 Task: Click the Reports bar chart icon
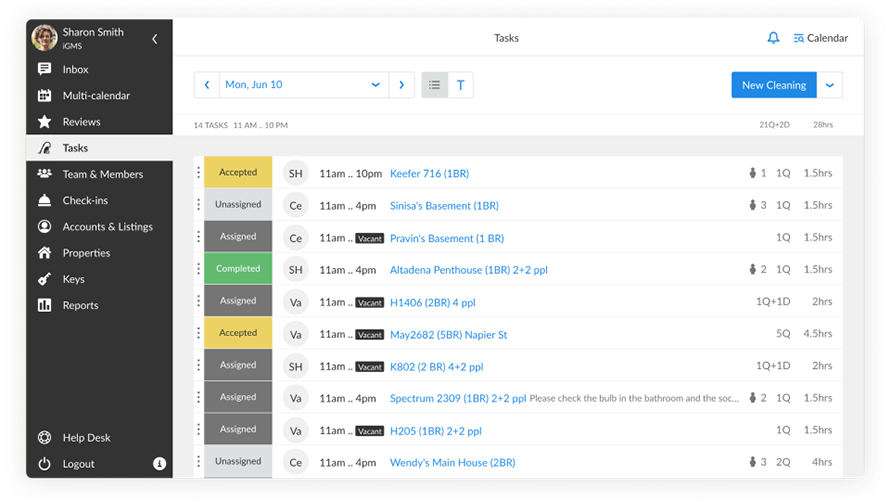(x=44, y=305)
